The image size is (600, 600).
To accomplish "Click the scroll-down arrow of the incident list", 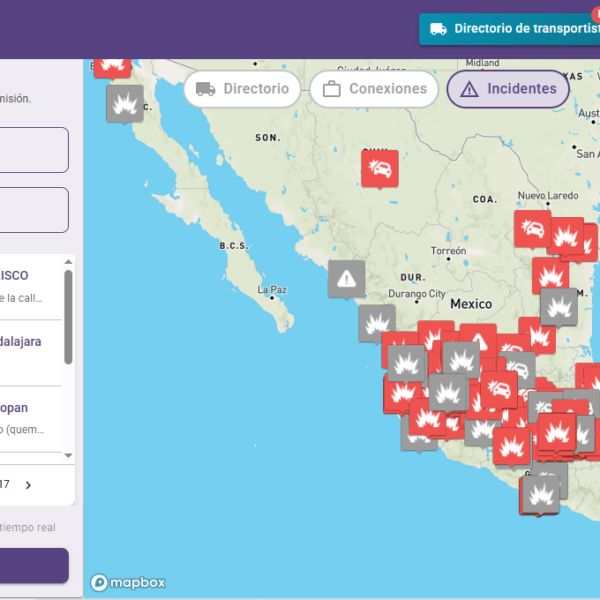I will [x=68, y=455].
